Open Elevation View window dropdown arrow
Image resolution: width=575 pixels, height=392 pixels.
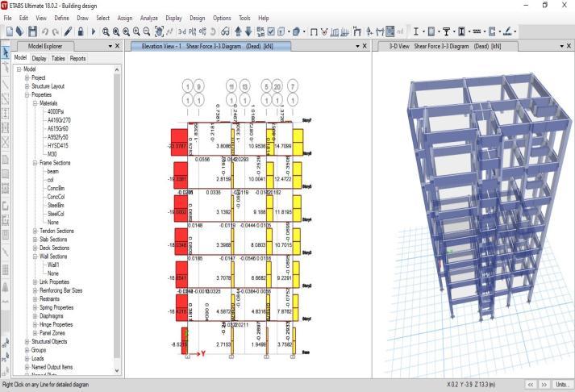357,46
